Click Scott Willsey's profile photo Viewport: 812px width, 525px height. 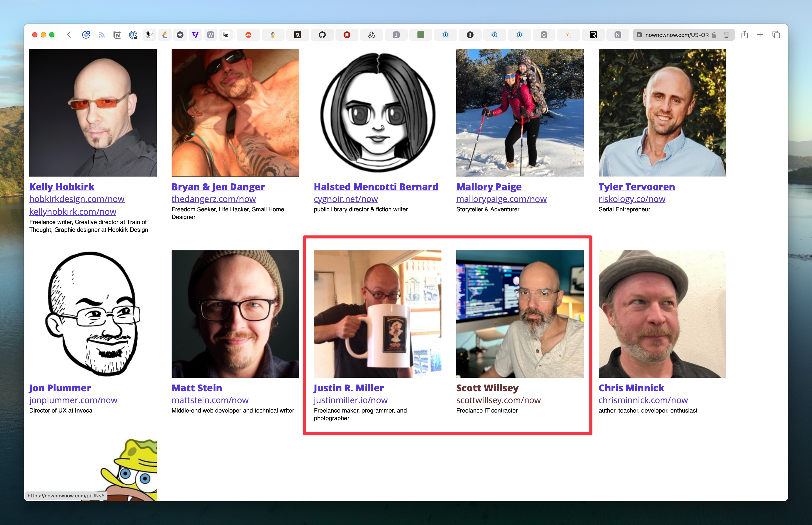coord(520,314)
